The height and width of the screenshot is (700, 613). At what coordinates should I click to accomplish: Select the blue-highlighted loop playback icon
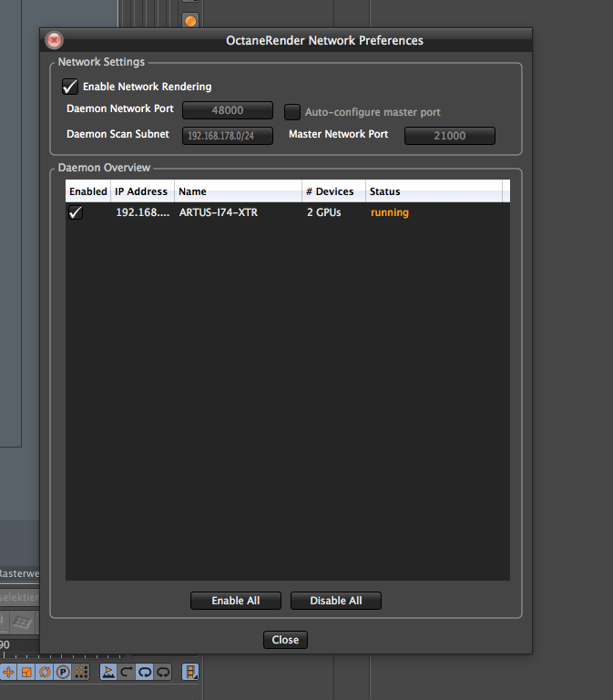(x=145, y=672)
